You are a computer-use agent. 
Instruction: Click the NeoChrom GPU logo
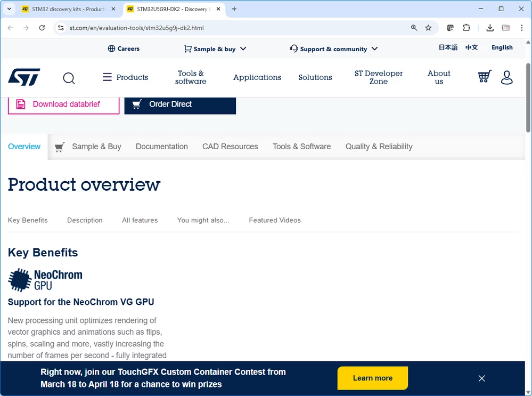pos(45,280)
